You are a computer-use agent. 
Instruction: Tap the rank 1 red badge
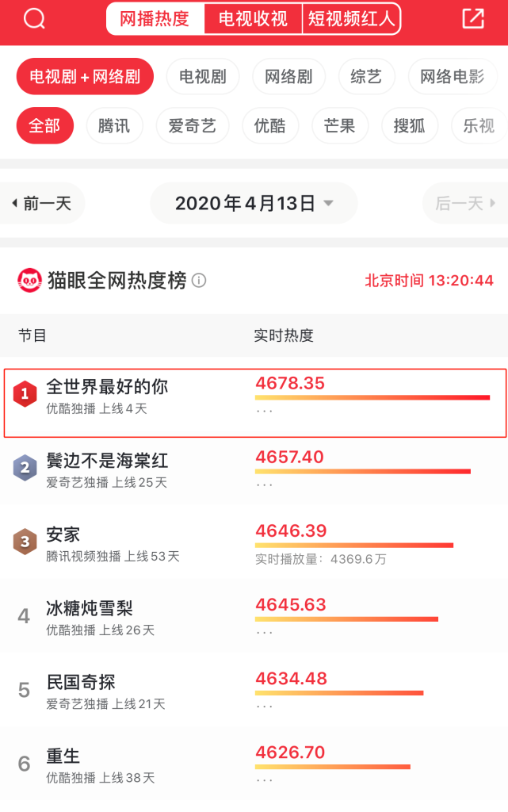coord(25,393)
